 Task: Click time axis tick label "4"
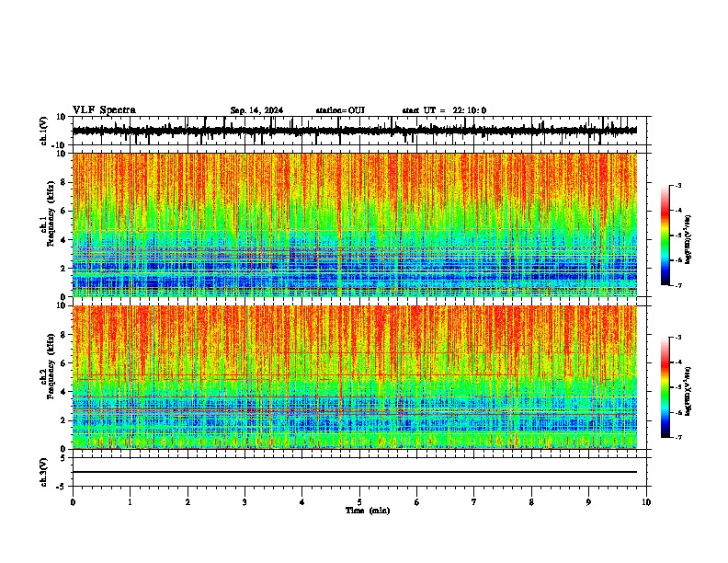click(x=302, y=502)
